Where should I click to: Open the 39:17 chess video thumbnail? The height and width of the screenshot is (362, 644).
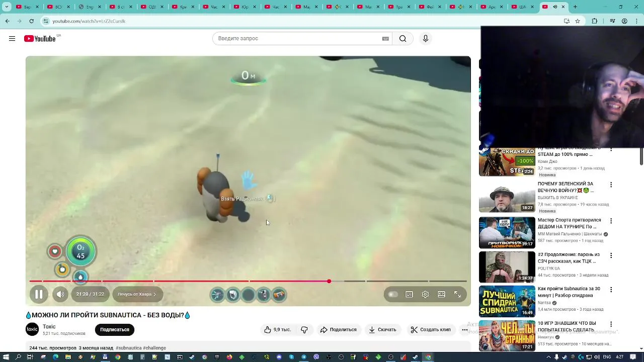[507, 232]
